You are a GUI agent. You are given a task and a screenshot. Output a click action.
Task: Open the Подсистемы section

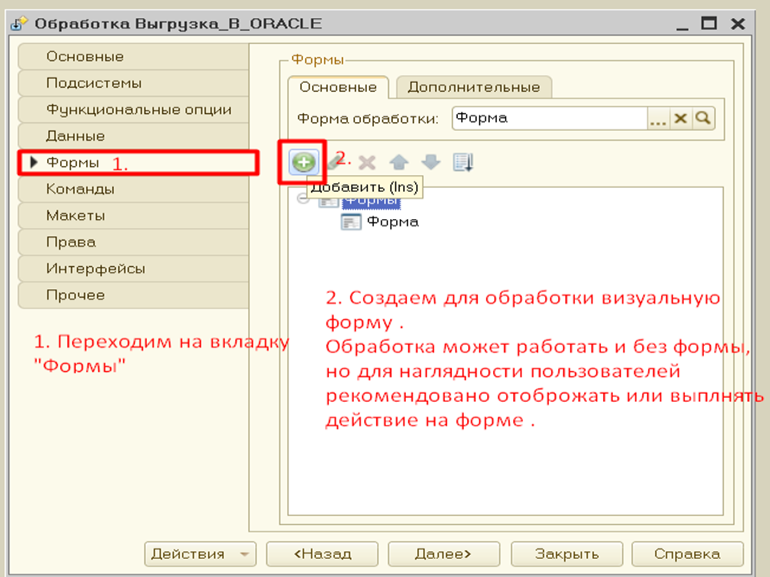coord(133,83)
